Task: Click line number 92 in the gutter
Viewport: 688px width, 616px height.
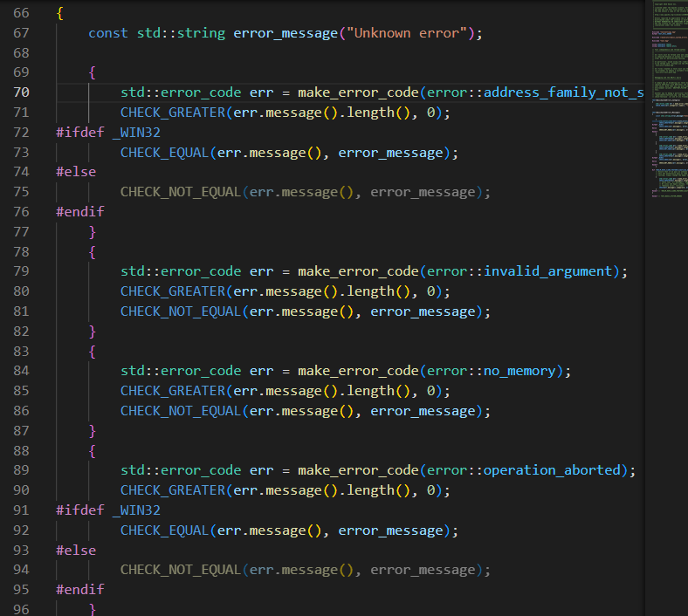Action: [x=21, y=530]
